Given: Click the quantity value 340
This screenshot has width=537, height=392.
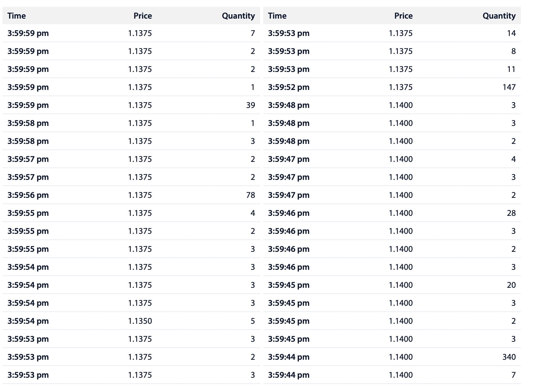Looking at the screenshot, I should [x=509, y=357].
